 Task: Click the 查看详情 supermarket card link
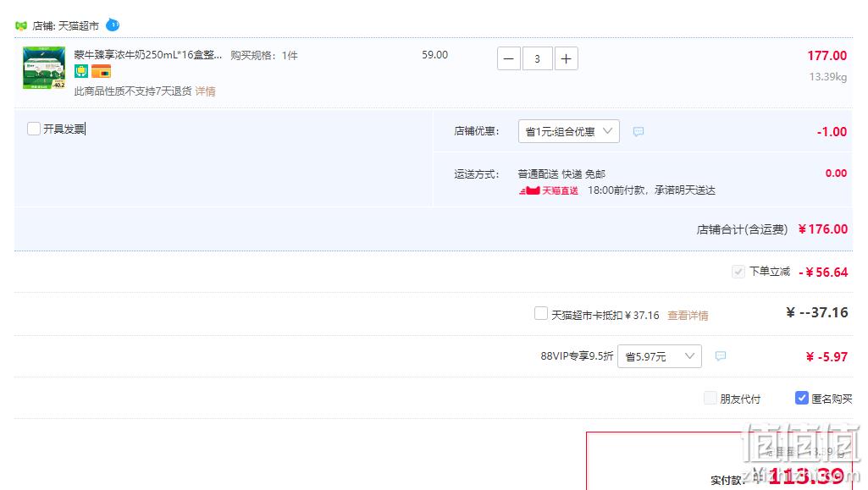pyautogui.click(x=688, y=315)
